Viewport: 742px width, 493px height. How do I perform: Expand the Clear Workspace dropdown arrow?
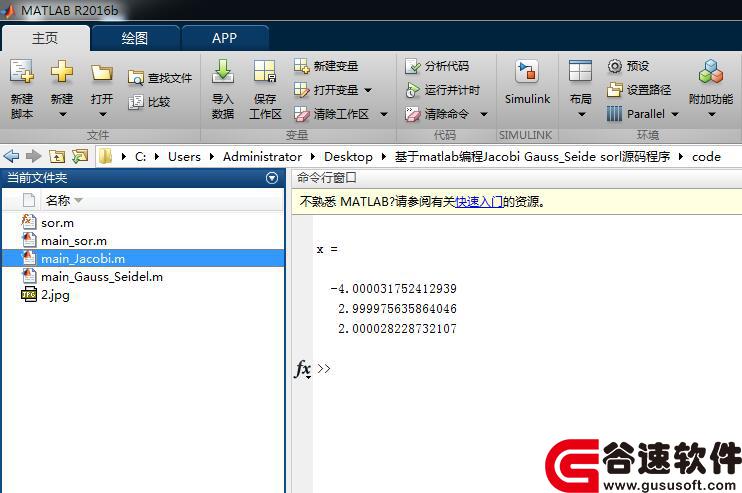(x=384, y=114)
